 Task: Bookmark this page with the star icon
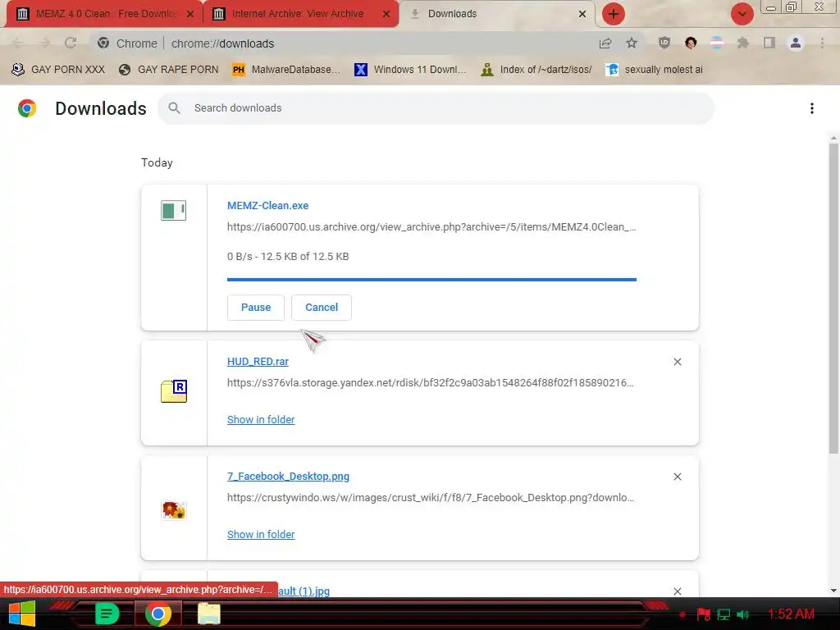(x=632, y=43)
